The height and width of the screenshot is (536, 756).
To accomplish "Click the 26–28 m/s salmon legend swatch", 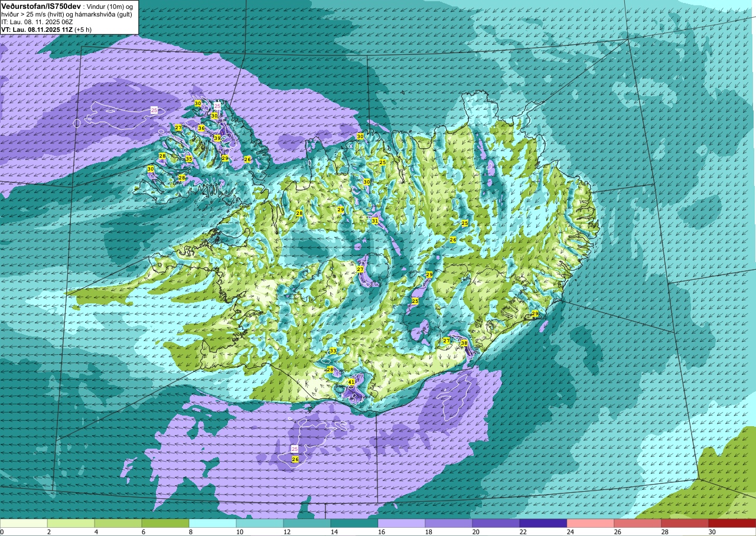I will tap(638, 523).
